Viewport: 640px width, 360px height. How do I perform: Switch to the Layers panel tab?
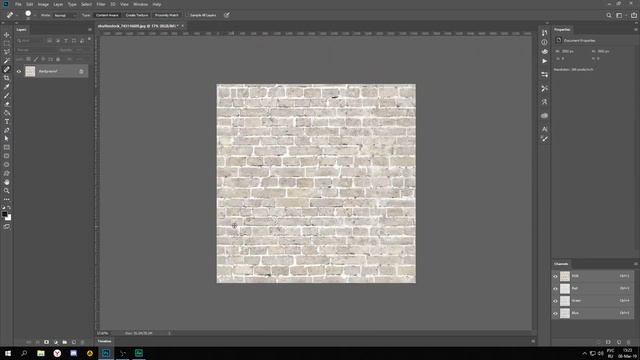pyautogui.click(x=21, y=29)
